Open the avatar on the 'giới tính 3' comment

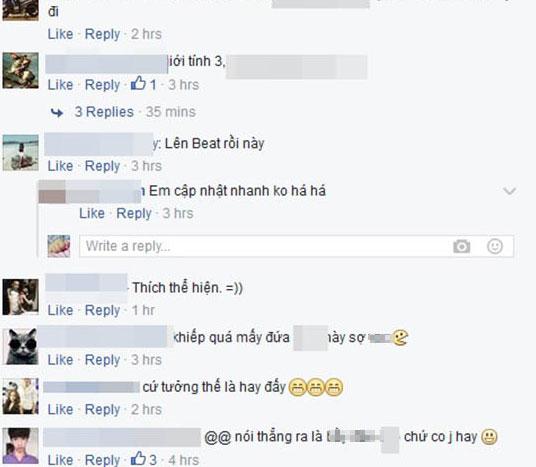pos(21,71)
